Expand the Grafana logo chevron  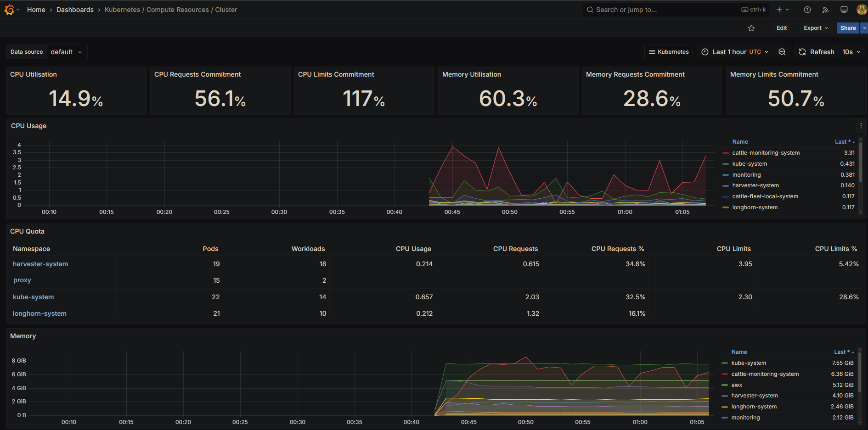click(x=18, y=10)
